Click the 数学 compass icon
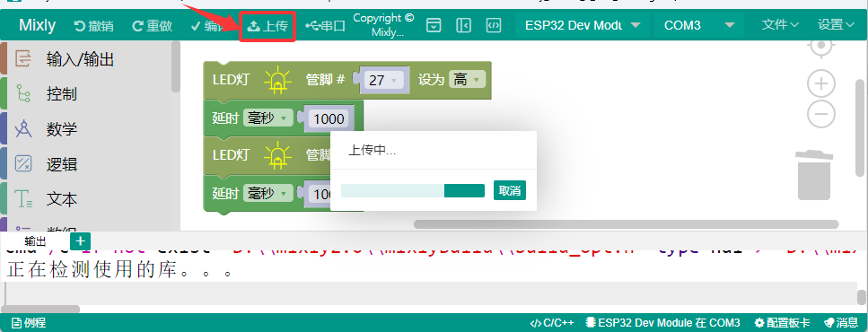This screenshot has width=868, height=332. point(23,129)
